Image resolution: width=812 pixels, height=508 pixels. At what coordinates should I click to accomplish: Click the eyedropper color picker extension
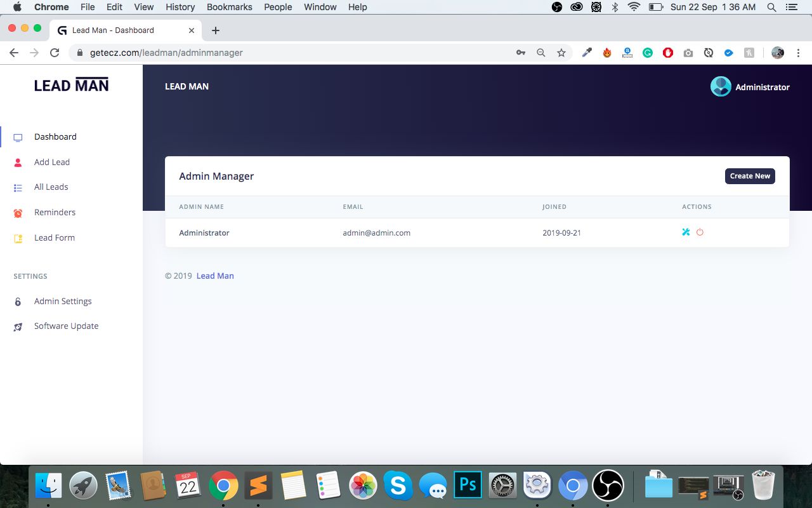(x=587, y=53)
